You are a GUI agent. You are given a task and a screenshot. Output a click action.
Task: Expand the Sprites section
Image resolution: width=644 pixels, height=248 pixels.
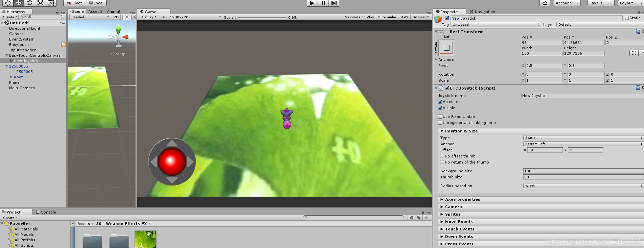click(x=541, y=214)
